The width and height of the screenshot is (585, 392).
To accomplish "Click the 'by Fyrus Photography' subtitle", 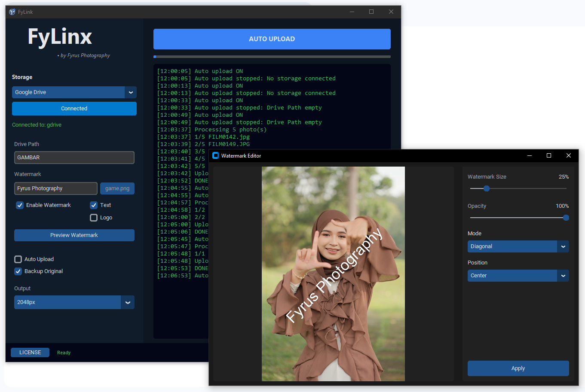I will click(x=84, y=55).
